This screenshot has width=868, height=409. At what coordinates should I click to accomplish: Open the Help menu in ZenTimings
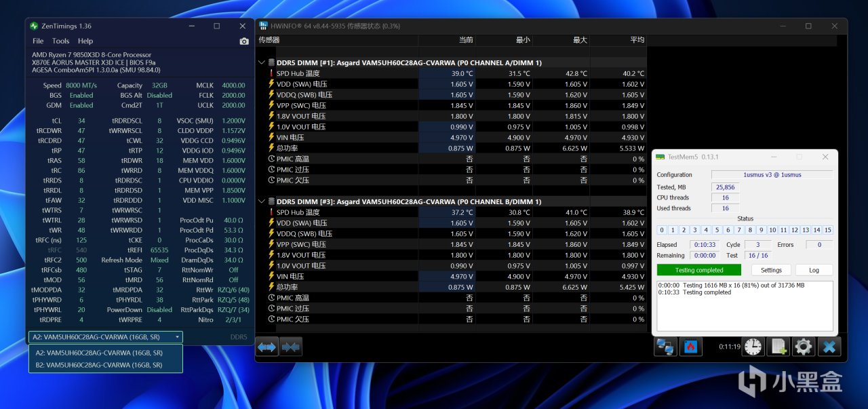pos(85,41)
